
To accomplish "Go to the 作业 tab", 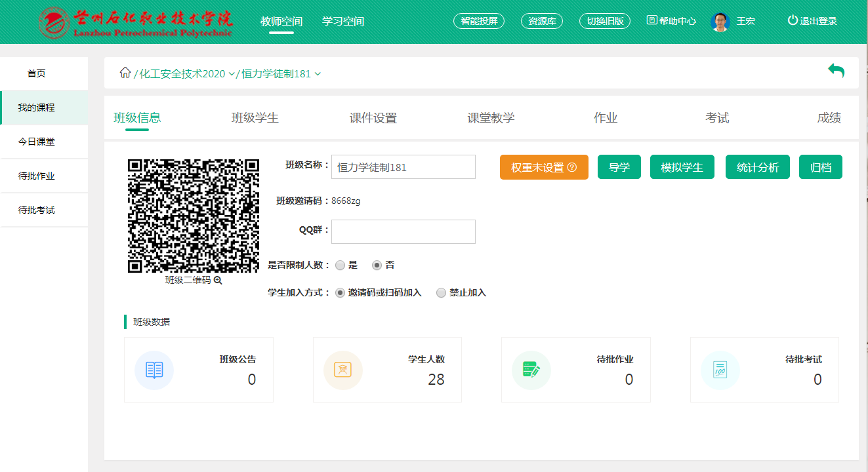I will 606,118.
